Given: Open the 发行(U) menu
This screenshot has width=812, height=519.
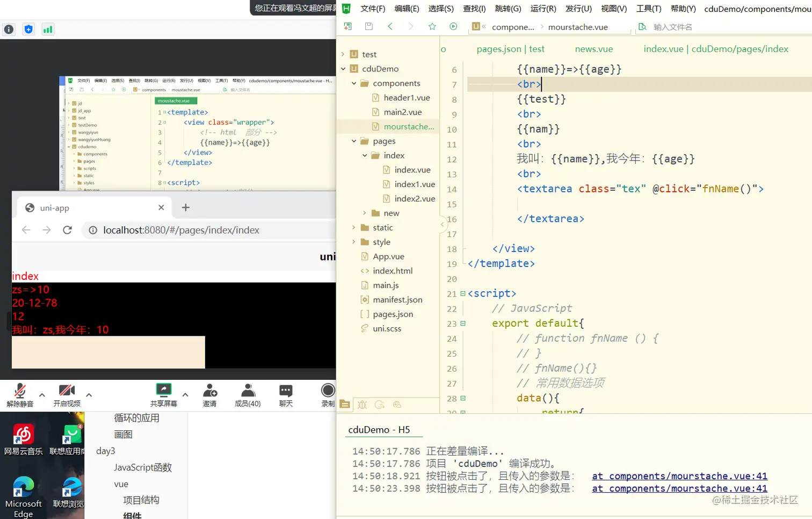Looking at the screenshot, I should tap(578, 9).
